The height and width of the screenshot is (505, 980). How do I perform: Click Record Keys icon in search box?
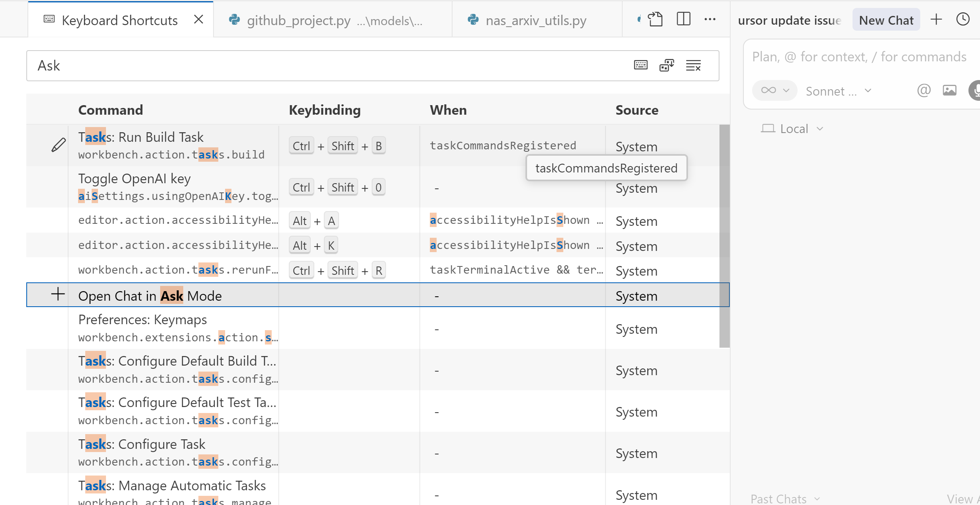(x=641, y=65)
